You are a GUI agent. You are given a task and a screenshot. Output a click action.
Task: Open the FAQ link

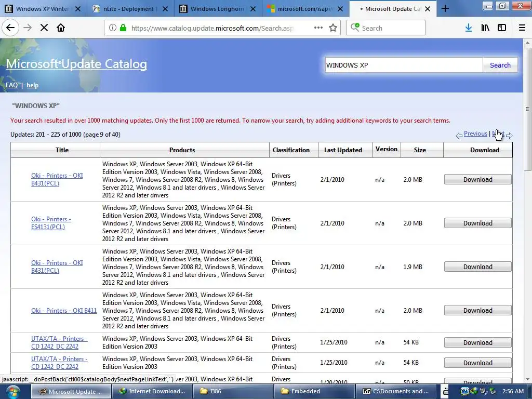(11, 85)
